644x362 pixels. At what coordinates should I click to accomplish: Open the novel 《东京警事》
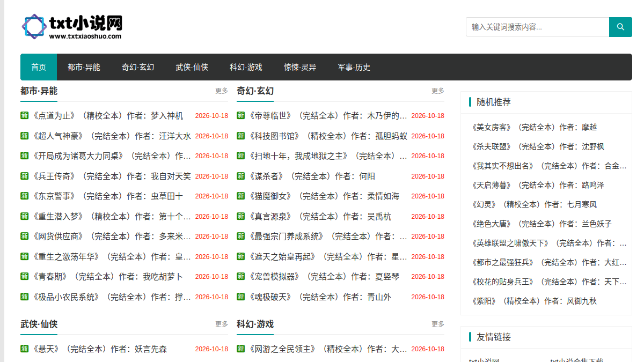(x=107, y=196)
